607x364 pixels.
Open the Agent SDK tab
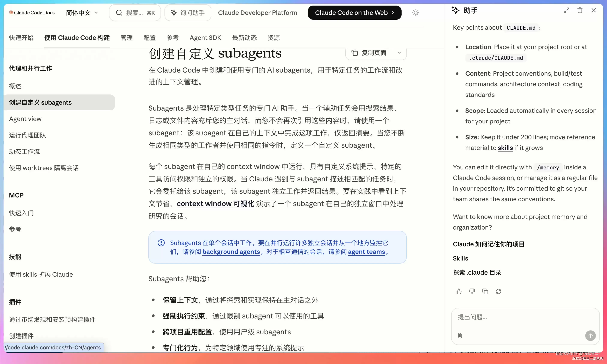205,38
